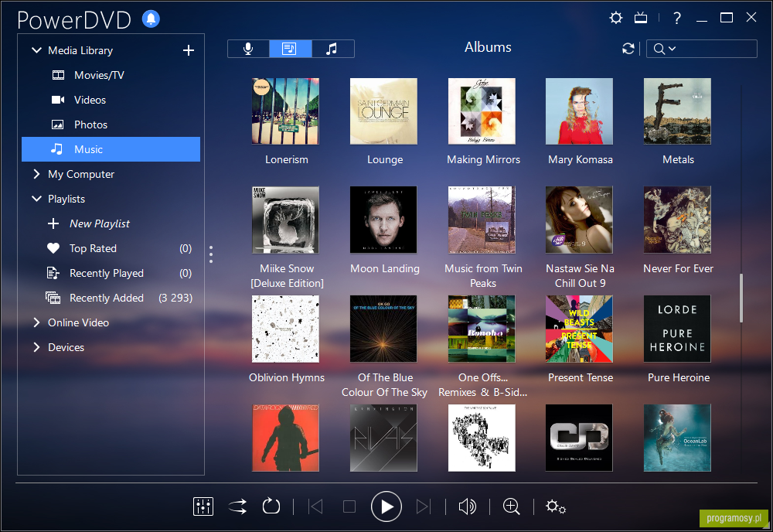Stop playback
Screen dimensions: 773x532
point(349,506)
